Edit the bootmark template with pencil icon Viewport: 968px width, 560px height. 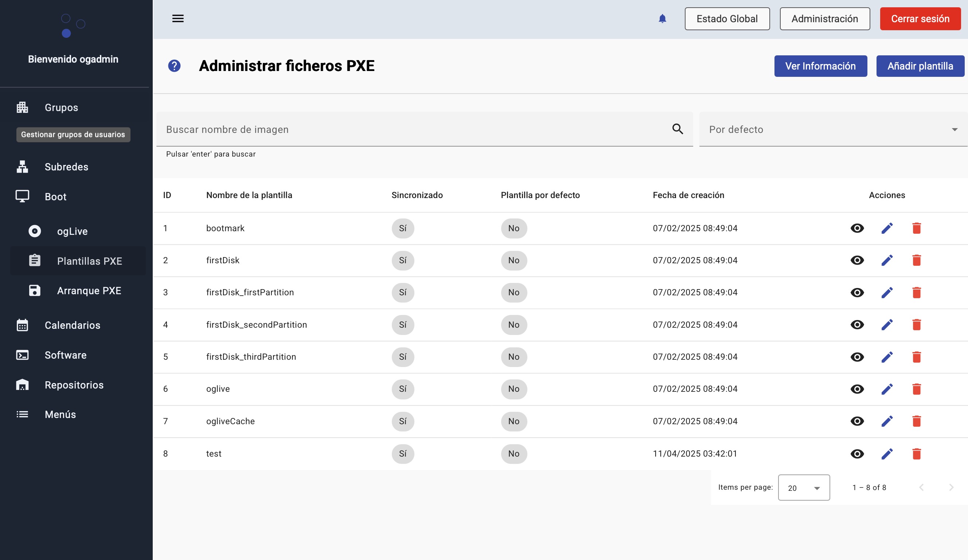pos(887,228)
